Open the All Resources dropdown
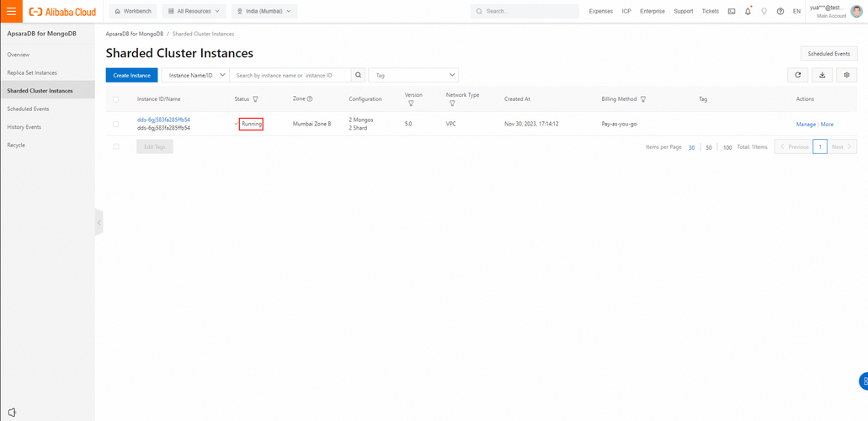Screen dimensions: 868x421 (x=194, y=11)
